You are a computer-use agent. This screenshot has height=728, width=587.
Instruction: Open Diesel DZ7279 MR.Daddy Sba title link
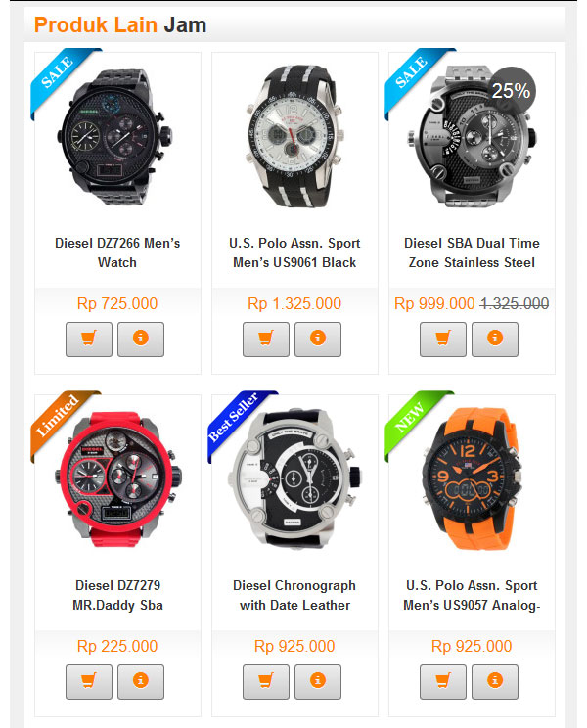click(117, 595)
